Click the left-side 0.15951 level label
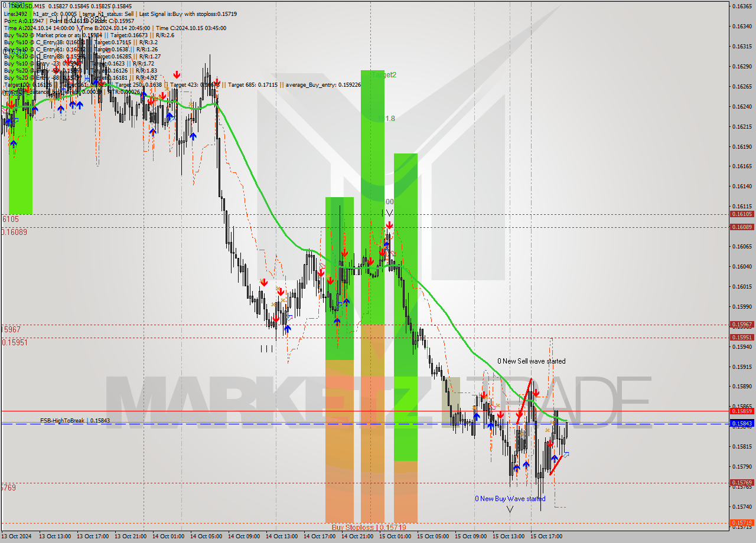The height and width of the screenshot is (543, 756). click(x=14, y=342)
